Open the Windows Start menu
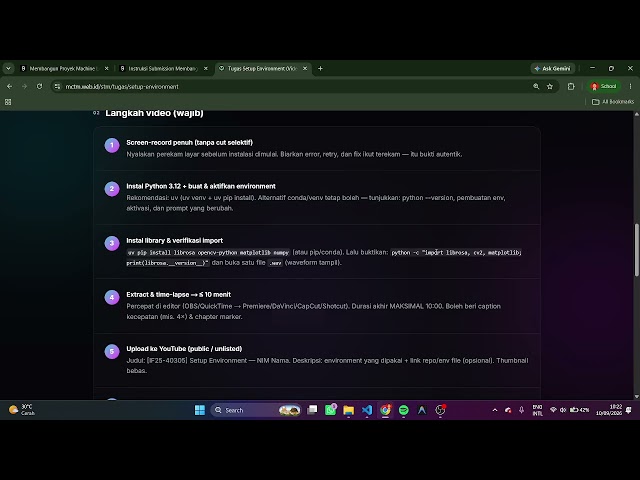The image size is (640, 480). [200, 410]
